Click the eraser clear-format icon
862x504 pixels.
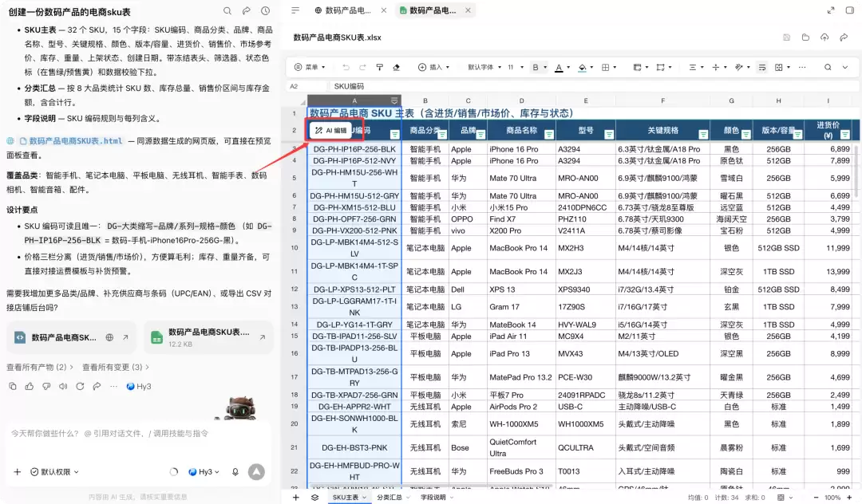[397, 67]
